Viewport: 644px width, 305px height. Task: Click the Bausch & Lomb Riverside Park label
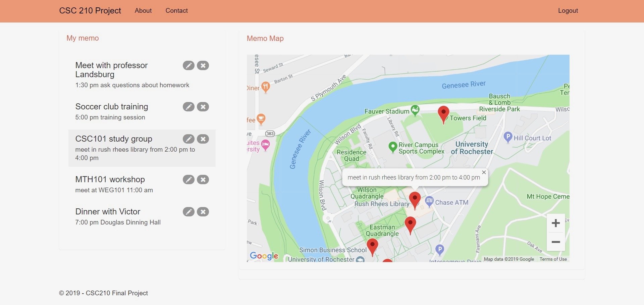click(499, 103)
